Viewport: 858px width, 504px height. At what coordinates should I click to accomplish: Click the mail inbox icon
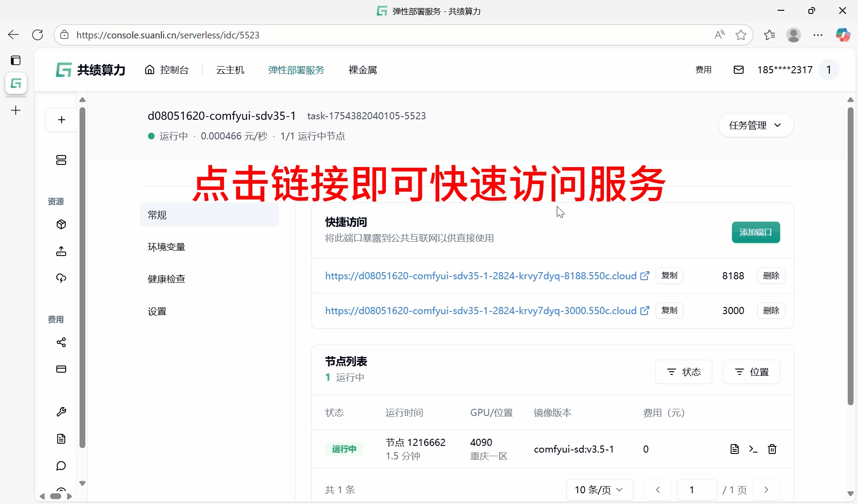[x=738, y=70]
